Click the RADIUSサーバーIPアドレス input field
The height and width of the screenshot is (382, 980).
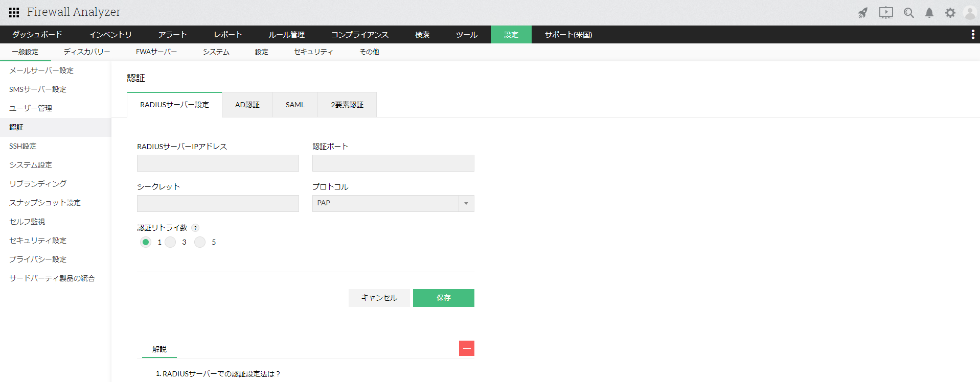click(218, 163)
